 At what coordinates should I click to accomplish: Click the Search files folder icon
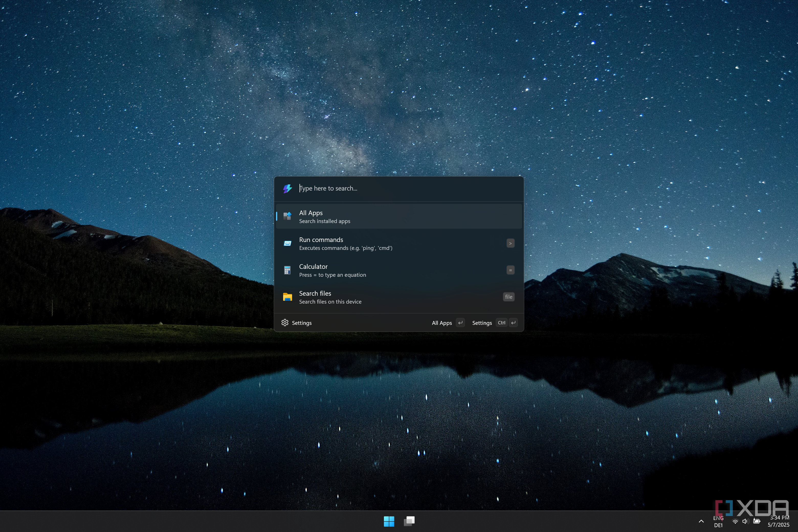point(287,297)
